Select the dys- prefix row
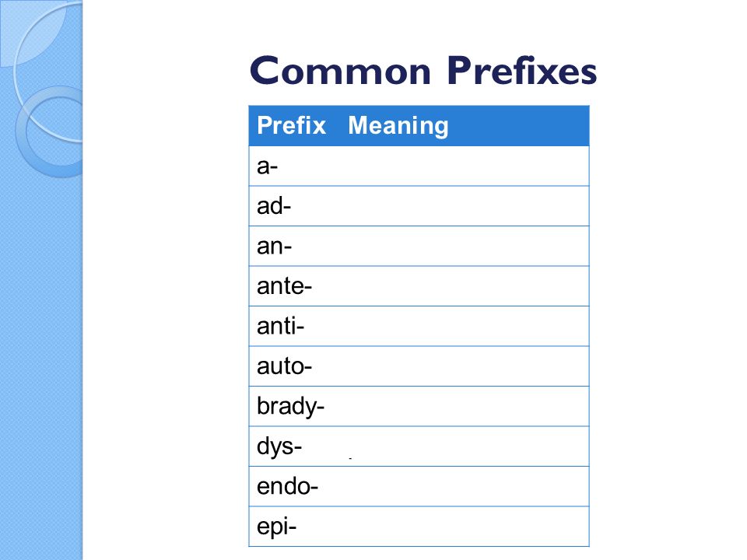This screenshot has height=560, width=747. point(419,446)
